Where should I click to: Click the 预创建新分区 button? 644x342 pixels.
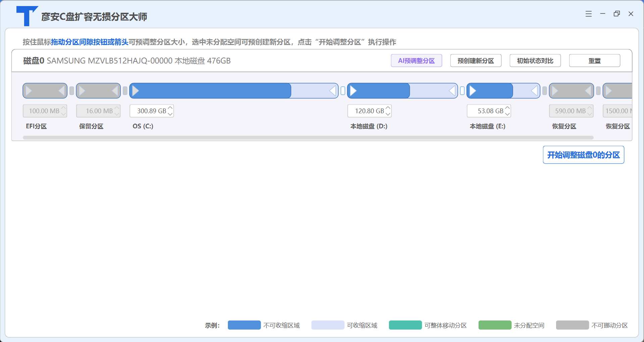click(476, 61)
